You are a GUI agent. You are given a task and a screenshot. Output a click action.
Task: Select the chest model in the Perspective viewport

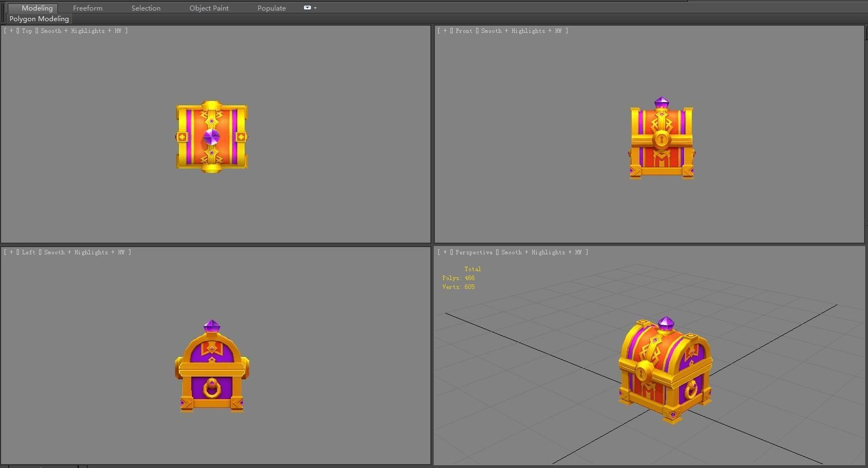(665, 370)
